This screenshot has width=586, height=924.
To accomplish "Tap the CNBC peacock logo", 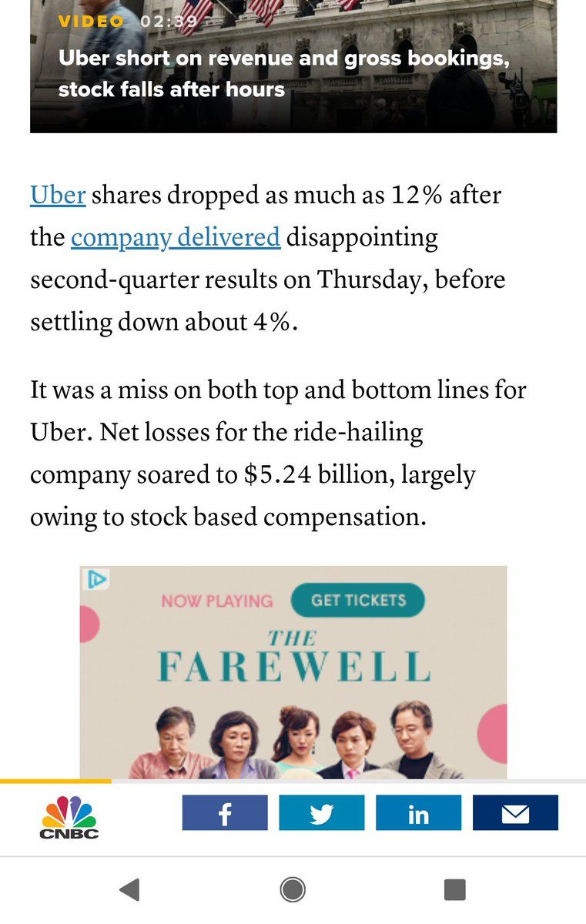I will click(x=69, y=816).
